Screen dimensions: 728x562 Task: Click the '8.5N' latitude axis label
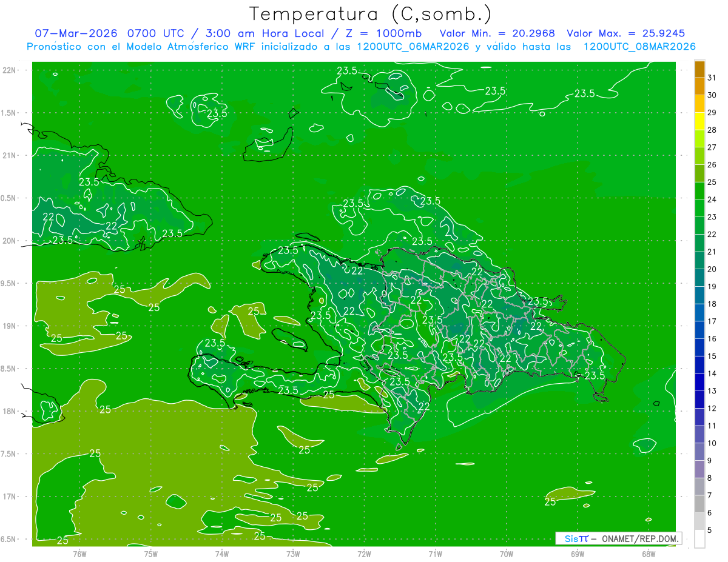tap(9, 369)
